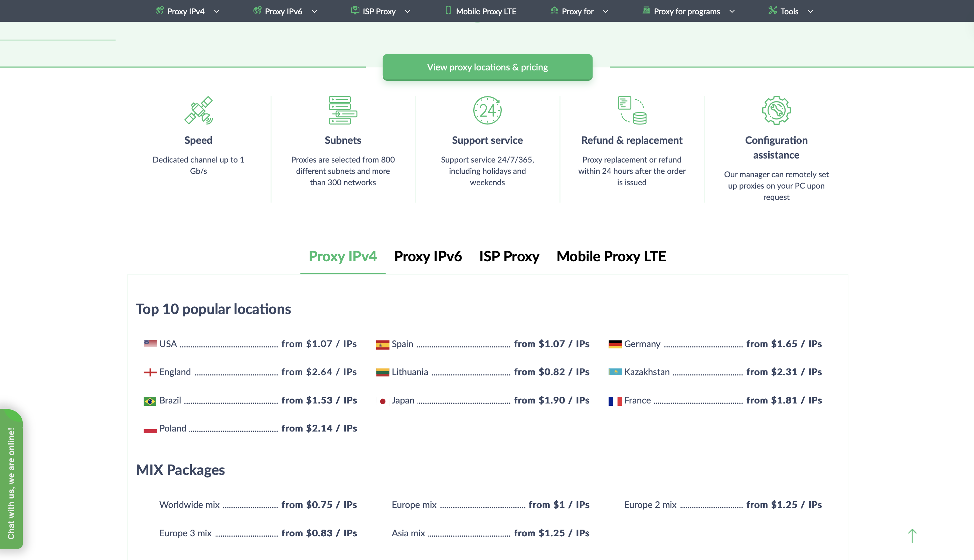Click the Refund and replacement icon
The image size is (974, 560).
coord(632,110)
